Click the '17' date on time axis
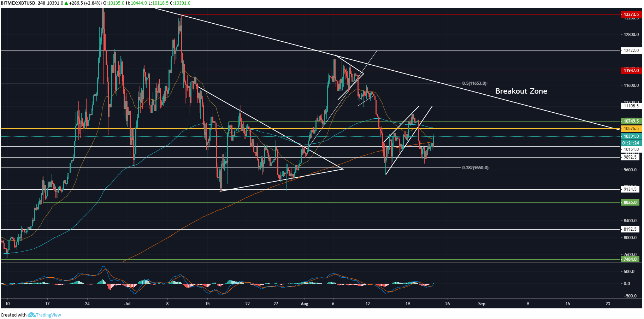Image resolution: width=644 pixels, height=319 pixels. (47, 304)
